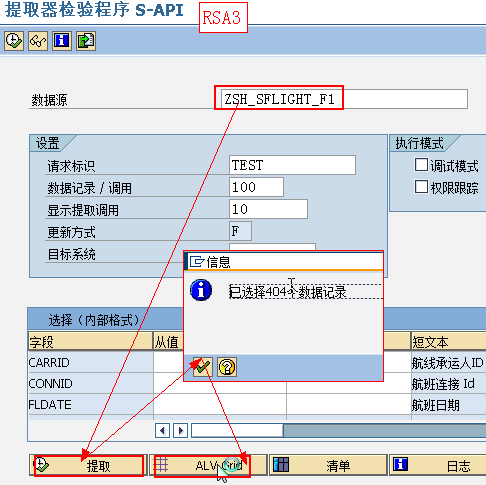Click the 短文本 column header
486x485 pixels.
point(449,341)
